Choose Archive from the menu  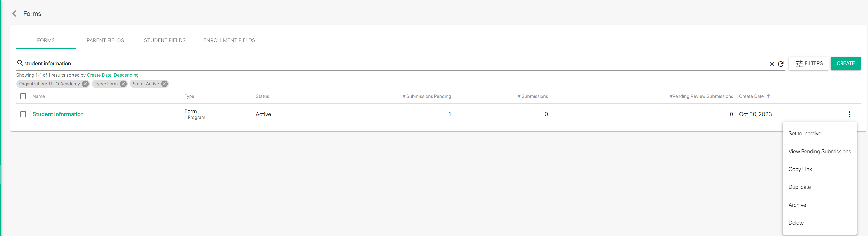[819, 205]
